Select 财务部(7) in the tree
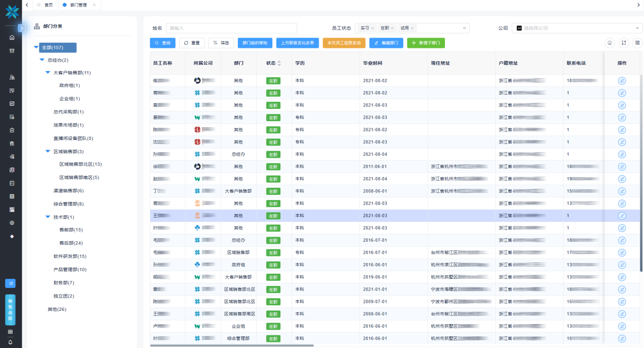Viewport: 644px width, 348px height. [64, 283]
